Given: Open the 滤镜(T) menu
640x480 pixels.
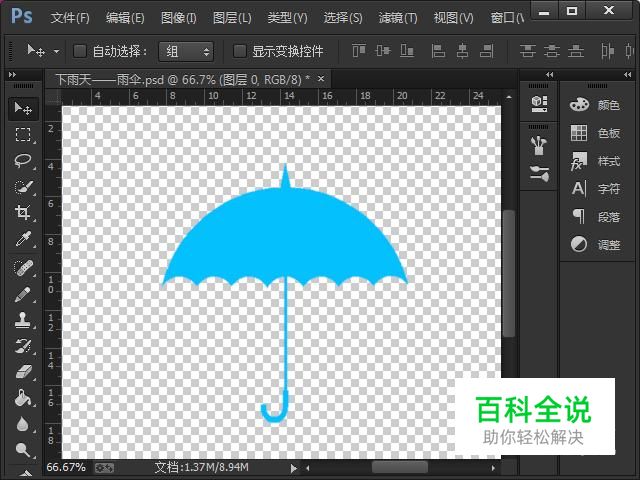Looking at the screenshot, I should coord(398,18).
